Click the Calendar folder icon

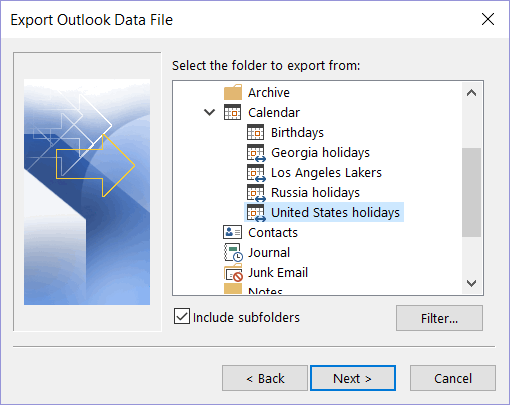(x=232, y=112)
